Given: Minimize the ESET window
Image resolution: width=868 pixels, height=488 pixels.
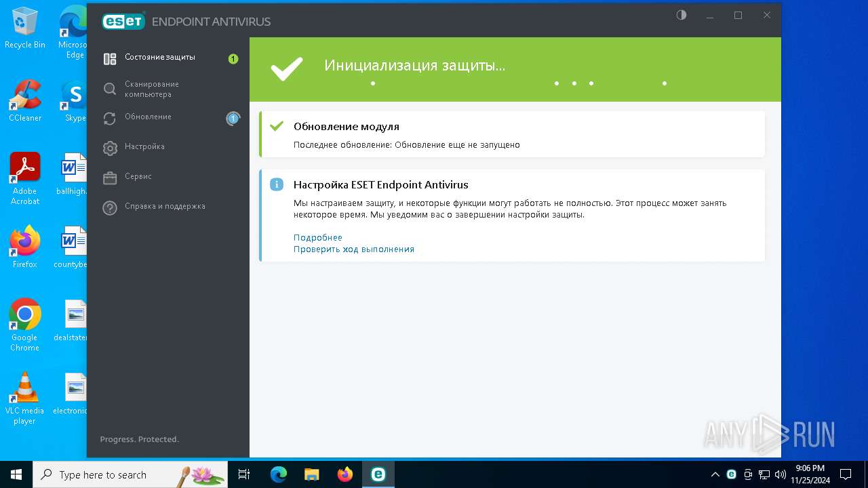Looking at the screenshot, I should pos(710,15).
